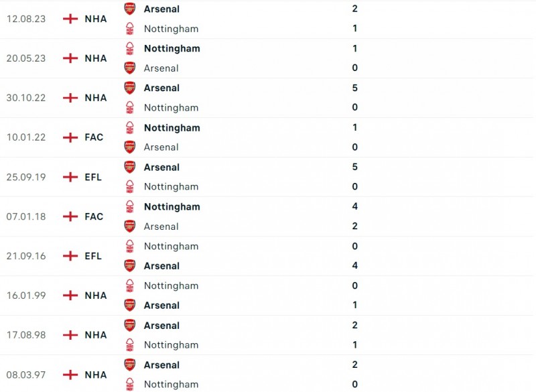
Task: Click the Arsenal crest in the 25.09.19 match
Action: (x=129, y=167)
